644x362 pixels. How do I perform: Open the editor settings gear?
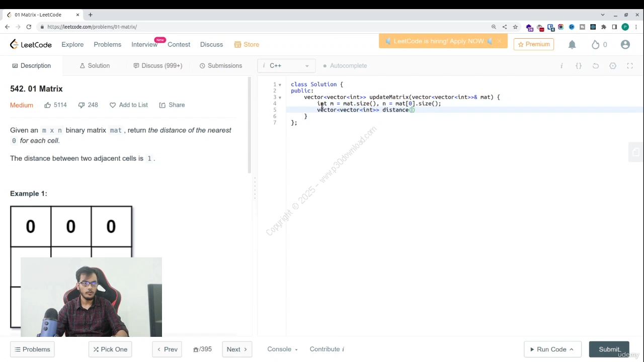pos(613,66)
